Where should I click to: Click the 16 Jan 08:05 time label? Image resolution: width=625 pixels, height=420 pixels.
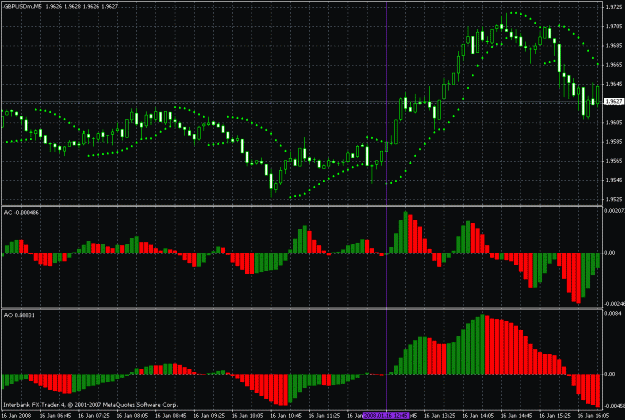coord(132,416)
